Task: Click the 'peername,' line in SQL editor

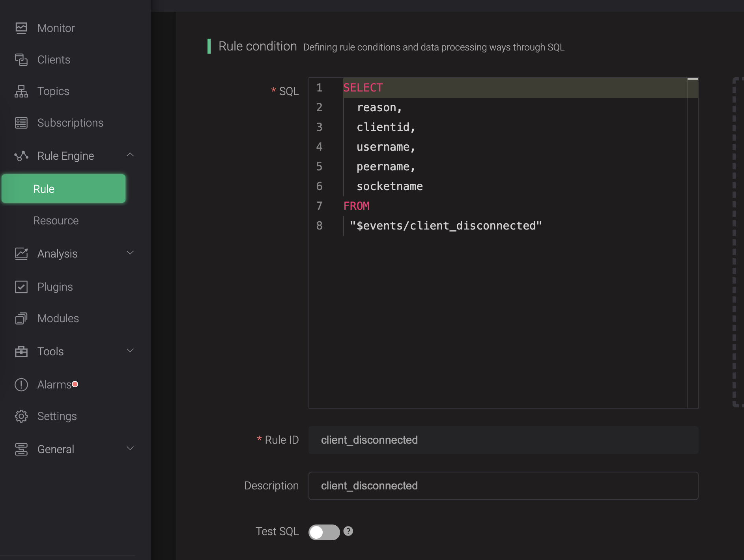Action: (x=386, y=166)
